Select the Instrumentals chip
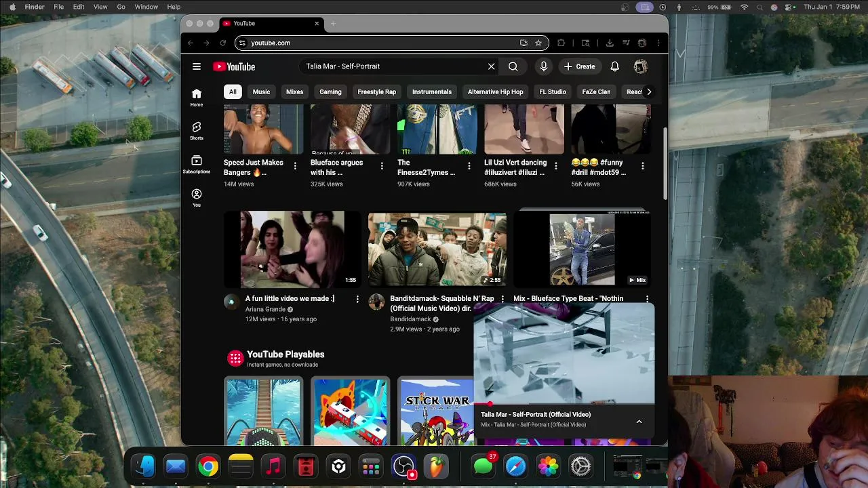 click(432, 91)
